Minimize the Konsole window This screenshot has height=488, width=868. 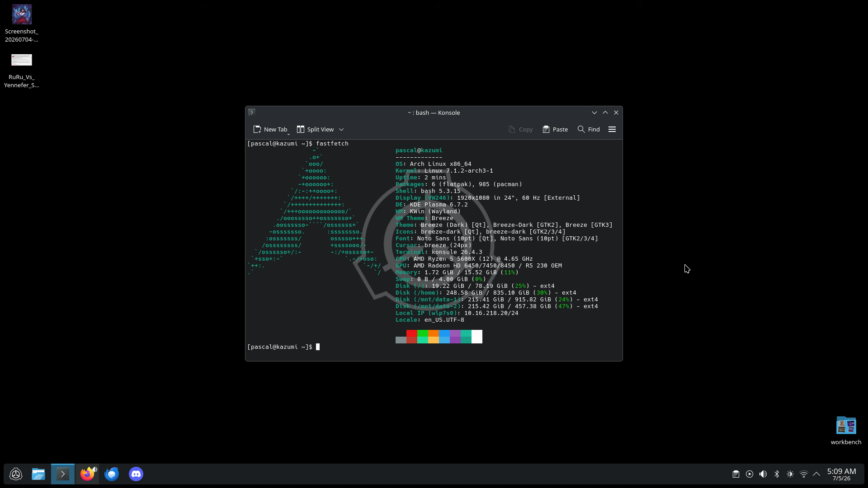594,113
